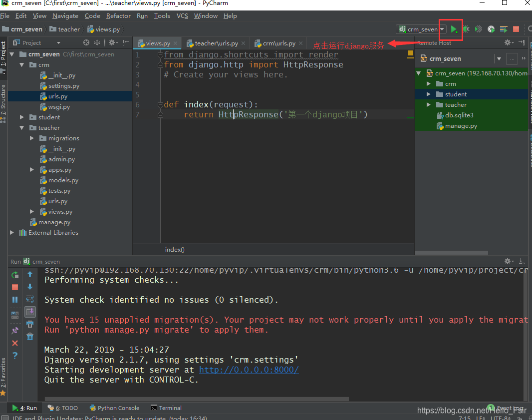Screen dimensions: 532x420
Task: Click the yellow inspection indicator in editor
Action: [411, 53]
